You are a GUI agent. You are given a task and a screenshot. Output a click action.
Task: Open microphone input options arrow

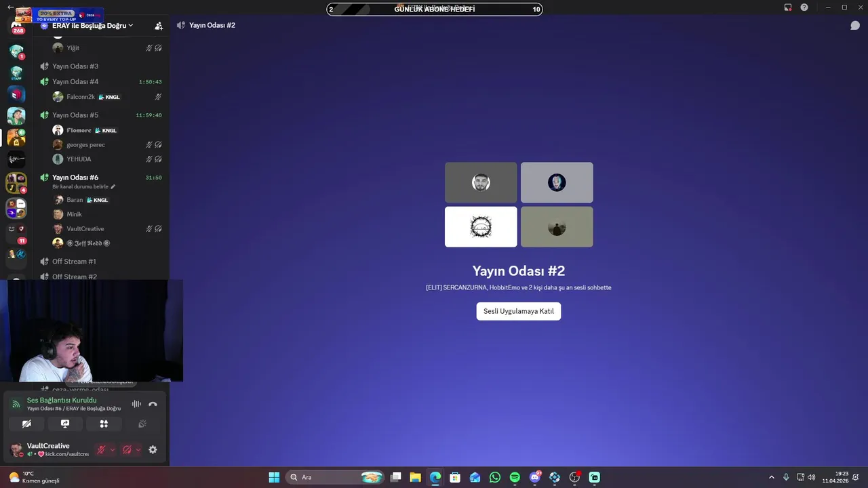pyautogui.click(x=113, y=449)
